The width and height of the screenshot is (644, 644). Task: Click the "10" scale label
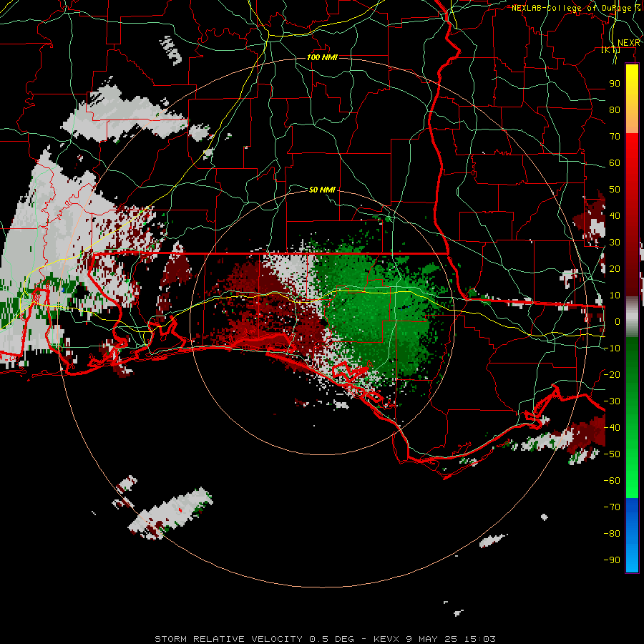(x=615, y=296)
